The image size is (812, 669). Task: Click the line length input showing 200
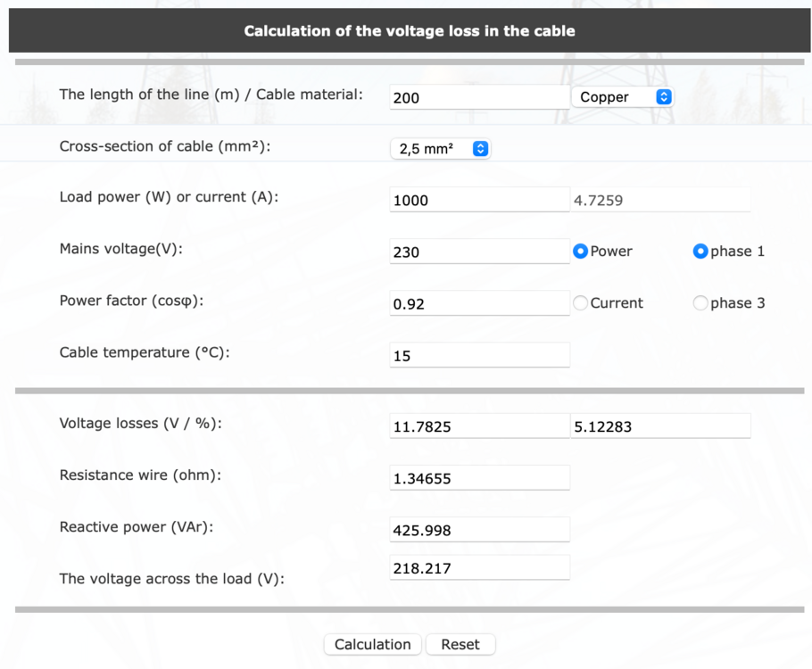(x=478, y=97)
